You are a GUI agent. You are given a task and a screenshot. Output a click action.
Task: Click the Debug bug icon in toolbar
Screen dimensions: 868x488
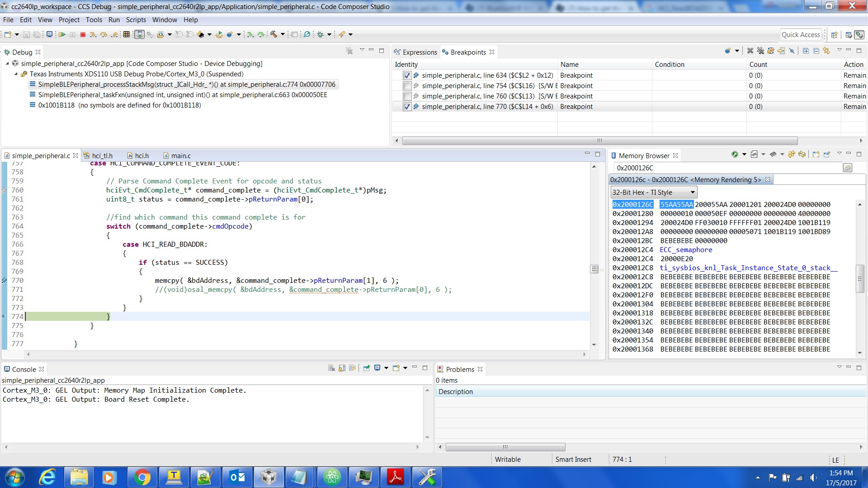click(321, 34)
